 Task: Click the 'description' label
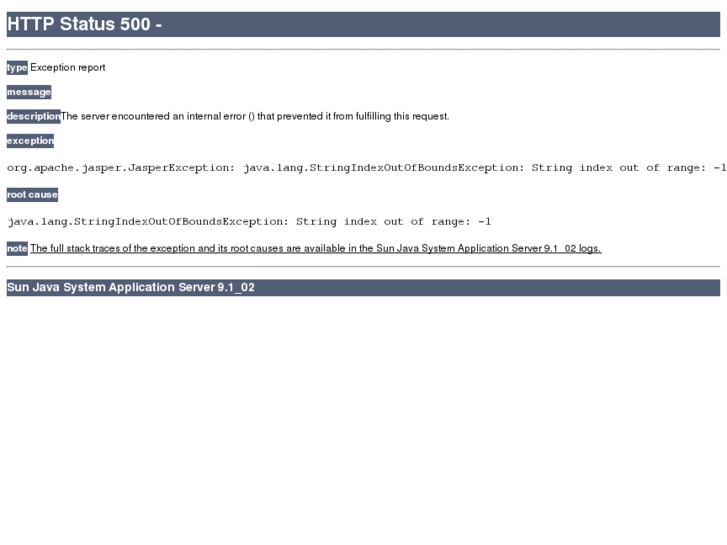33,116
